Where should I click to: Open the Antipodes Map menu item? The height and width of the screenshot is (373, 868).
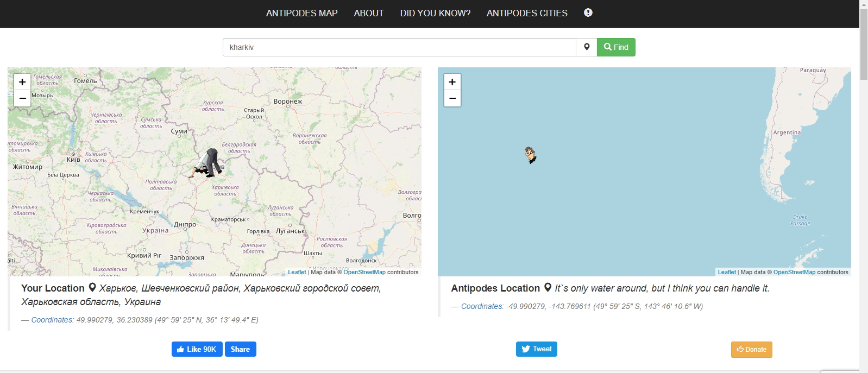(301, 13)
